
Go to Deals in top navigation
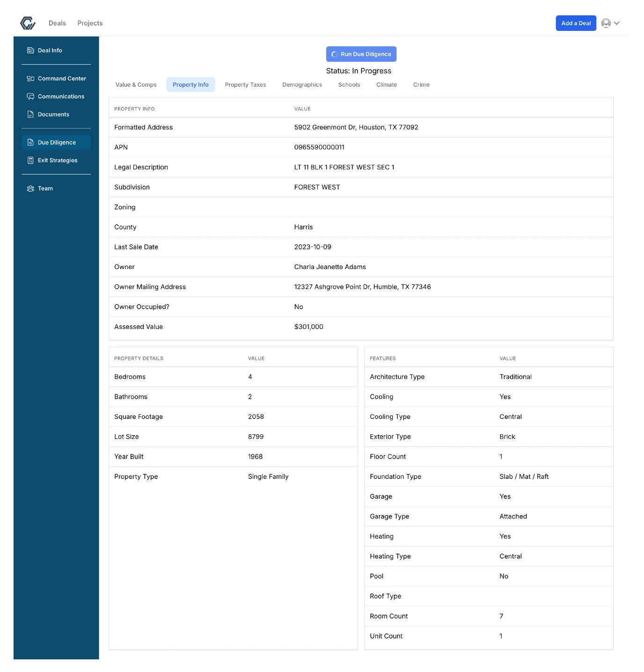(57, 23)
